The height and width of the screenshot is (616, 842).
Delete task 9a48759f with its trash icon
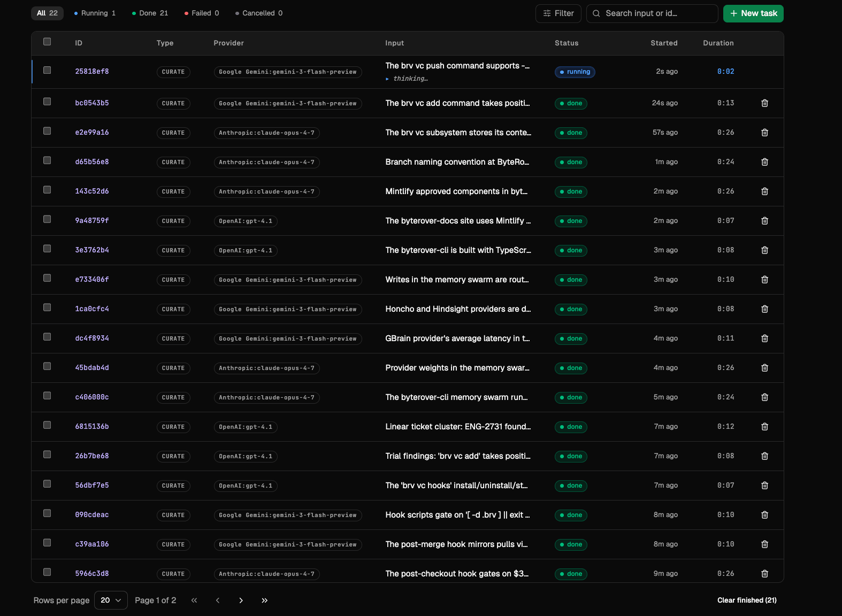point(764,221)
